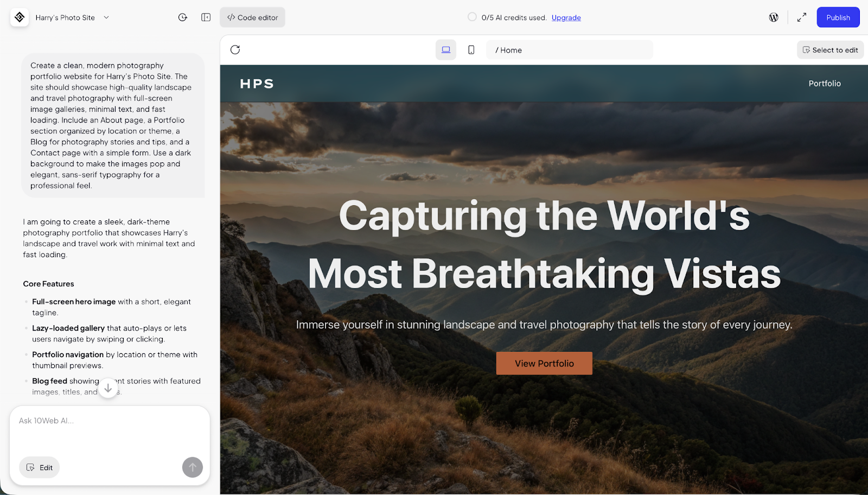Switch preview to mobile view
The height and width of the screenshot is (495, 868).
point(471,49)
